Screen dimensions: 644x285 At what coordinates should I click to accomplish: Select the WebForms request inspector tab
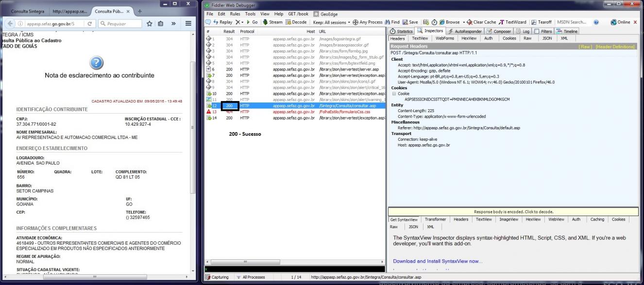(x=445, y=38)
